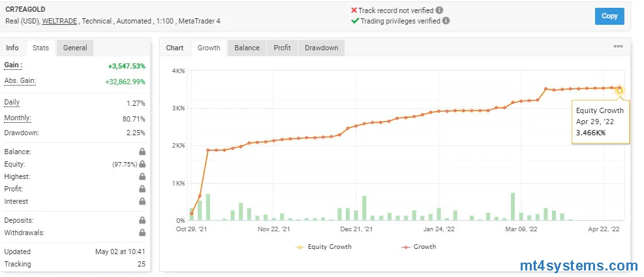
Task: Click the lock icon in the Profit row
Action: pos(142,189)
